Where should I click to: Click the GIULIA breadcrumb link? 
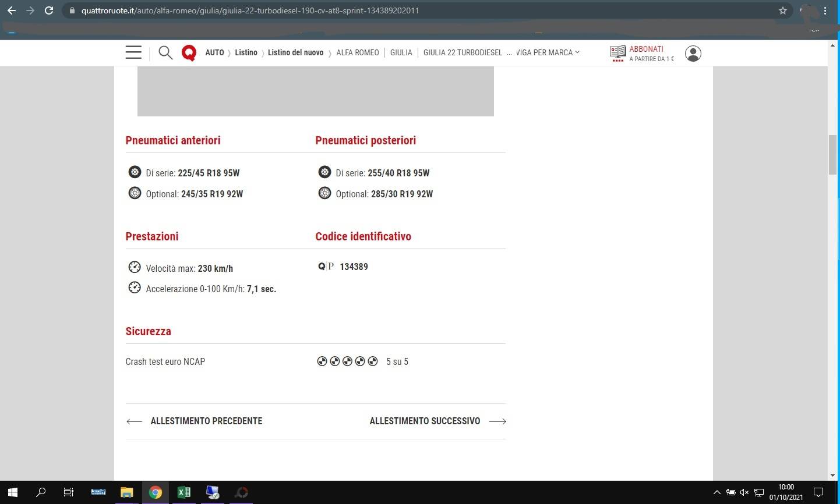(x=401, y=52)
